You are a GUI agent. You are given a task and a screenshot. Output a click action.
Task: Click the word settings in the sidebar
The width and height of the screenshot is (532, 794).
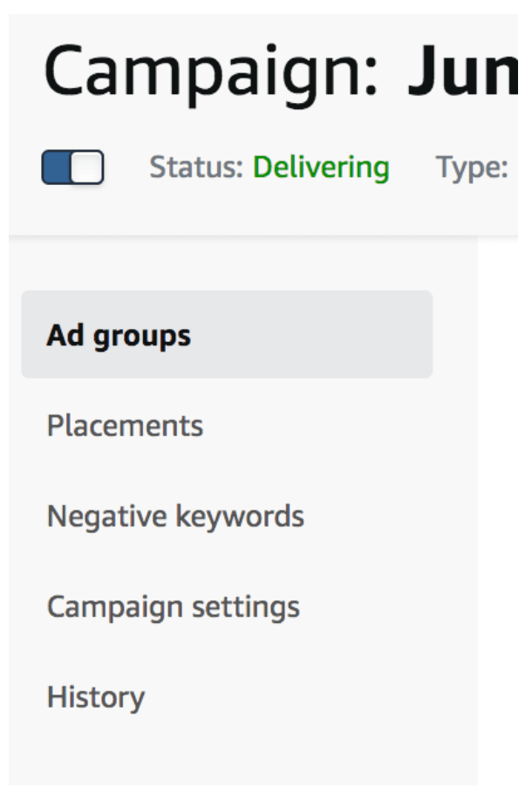coord(245,607)
